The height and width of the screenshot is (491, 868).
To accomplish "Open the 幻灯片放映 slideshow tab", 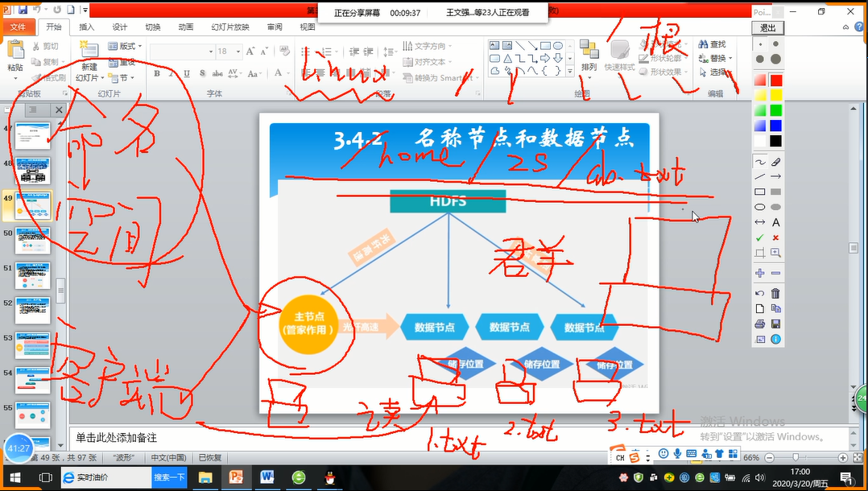I will point(229,27).
